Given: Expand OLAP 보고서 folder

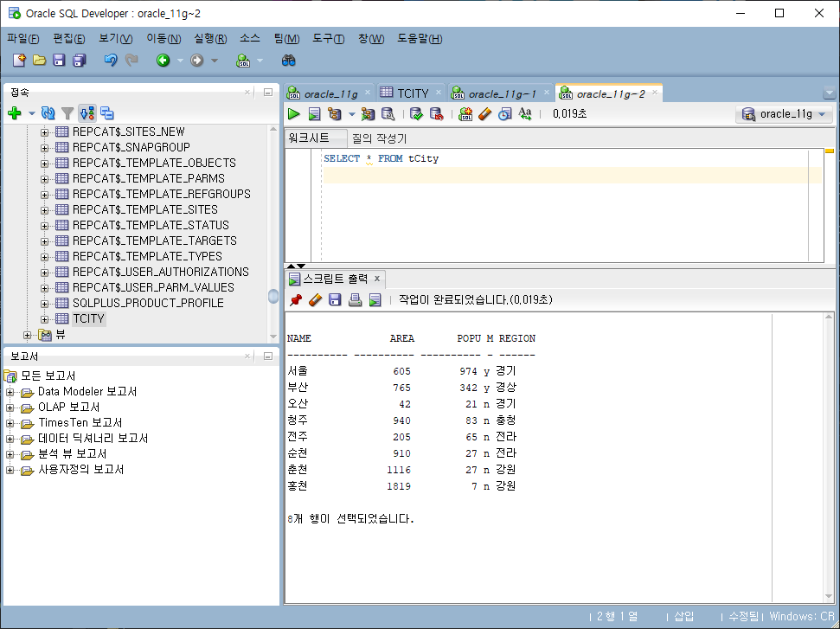Looking at the screenshot, I should tap(10, 408).
